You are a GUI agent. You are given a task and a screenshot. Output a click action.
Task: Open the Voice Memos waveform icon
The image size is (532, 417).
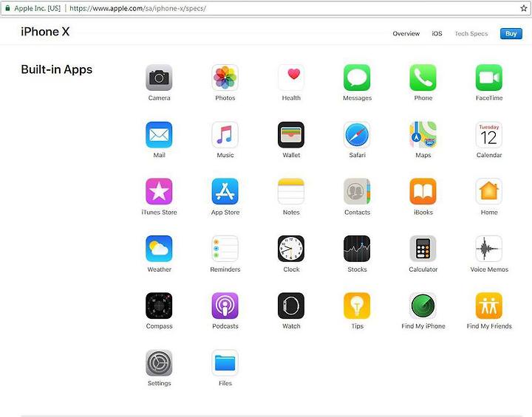pyautogui.click(x=489, y=249)
